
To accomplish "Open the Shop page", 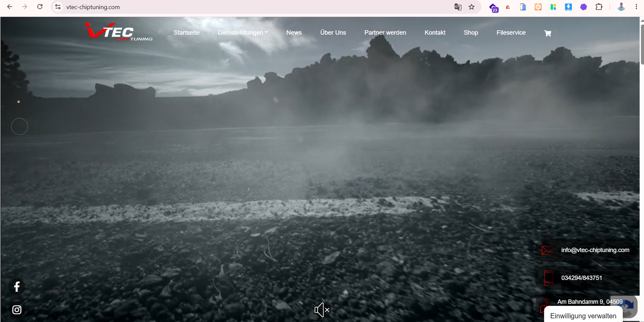I will tap(471, 33).
